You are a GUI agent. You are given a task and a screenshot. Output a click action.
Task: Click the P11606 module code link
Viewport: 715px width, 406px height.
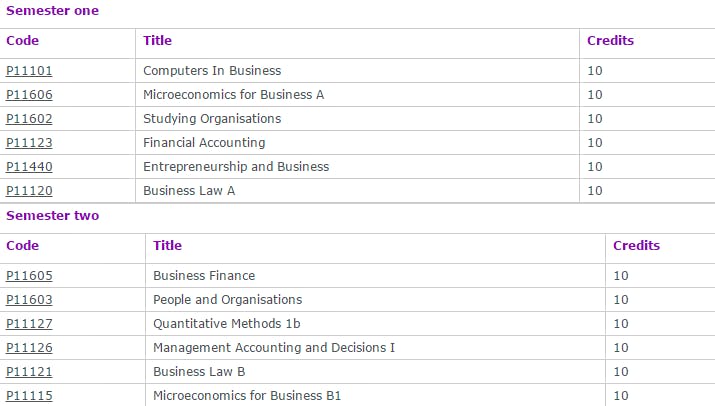click(29, 95)
